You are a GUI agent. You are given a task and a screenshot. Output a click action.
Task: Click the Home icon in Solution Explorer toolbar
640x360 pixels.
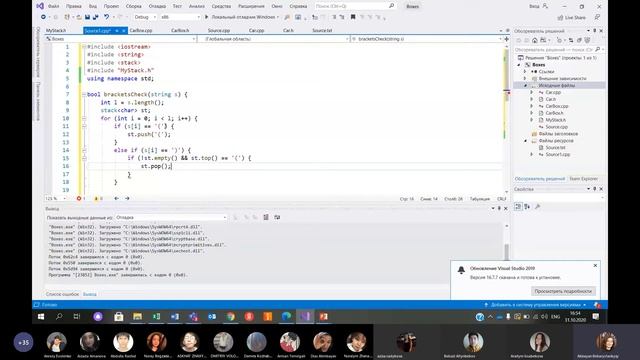point(535,40)
